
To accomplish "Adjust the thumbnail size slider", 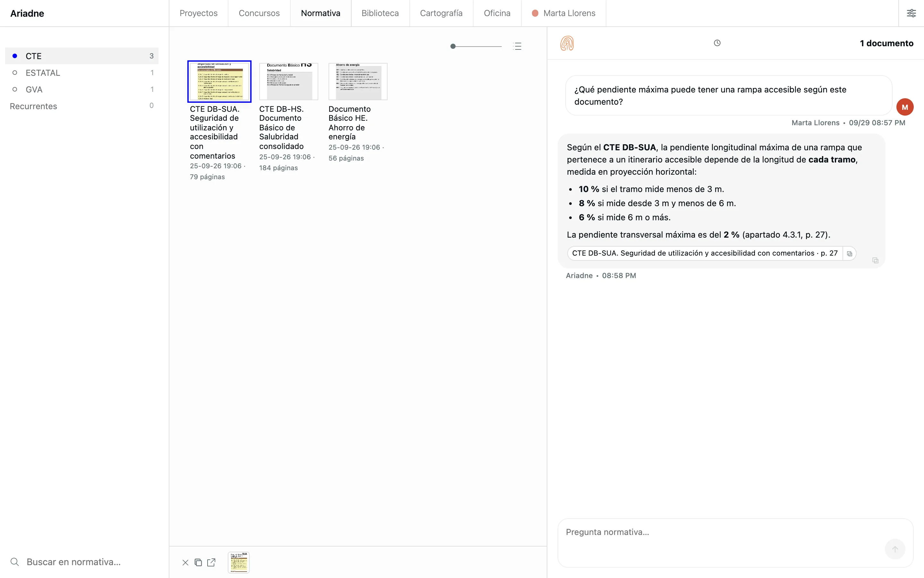I will click(476, 46).
